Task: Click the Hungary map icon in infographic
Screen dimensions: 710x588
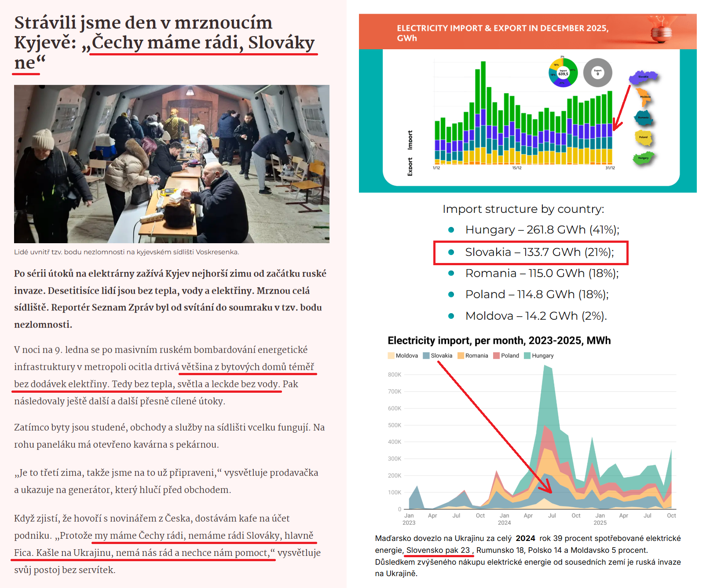Action: point(644,158)
